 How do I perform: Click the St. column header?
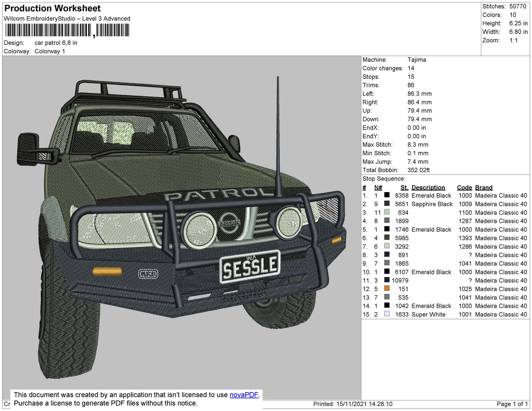[x=404, y=187]
